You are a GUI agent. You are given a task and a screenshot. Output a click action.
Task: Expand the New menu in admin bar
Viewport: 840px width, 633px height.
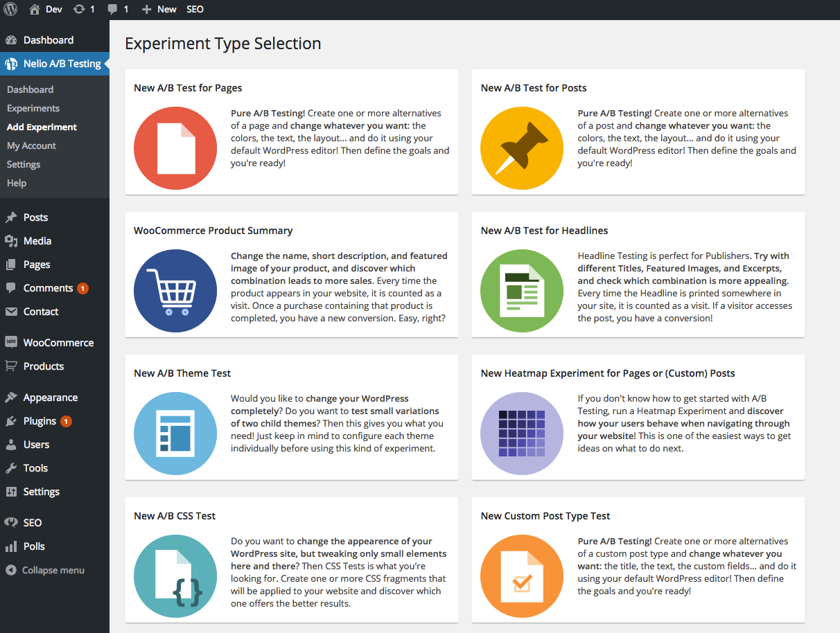point(159,9)
